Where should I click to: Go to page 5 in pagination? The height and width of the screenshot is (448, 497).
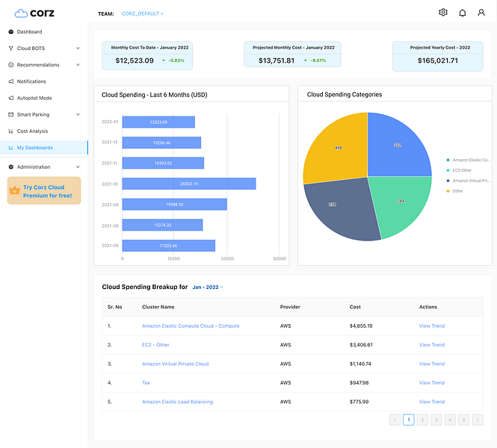(x=463, y=420)
